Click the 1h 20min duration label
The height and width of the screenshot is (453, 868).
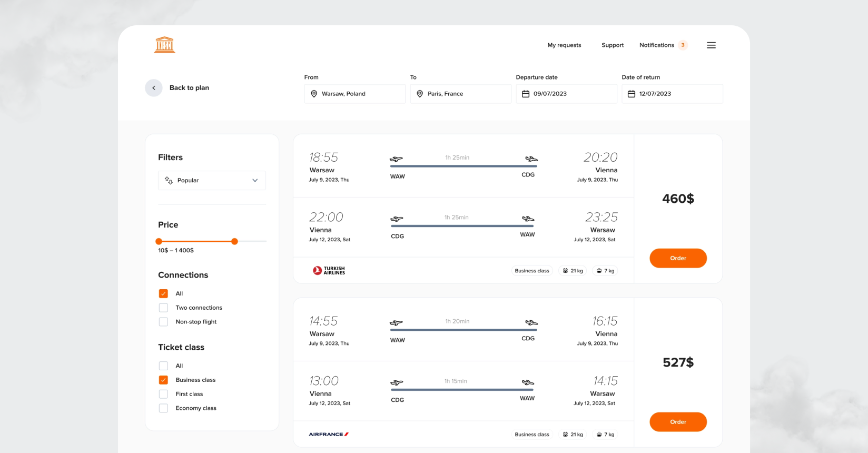(x=457, y=321)
